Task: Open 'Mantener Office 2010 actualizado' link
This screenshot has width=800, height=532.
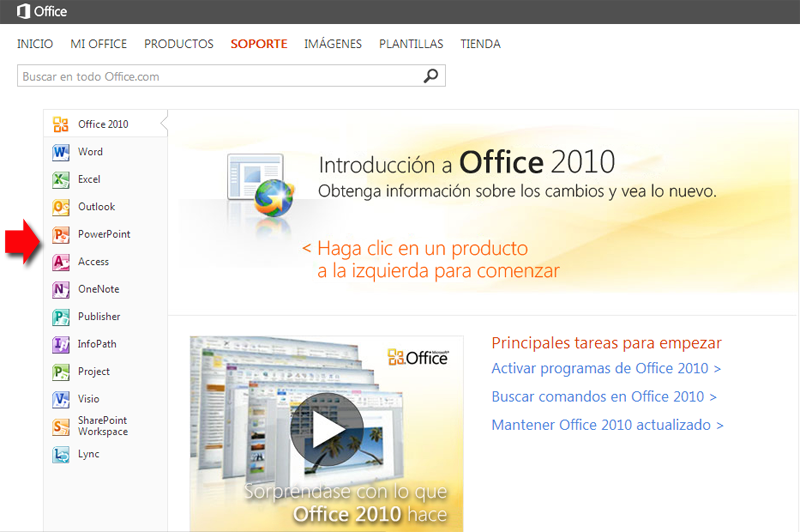Action: click(607, 425)
